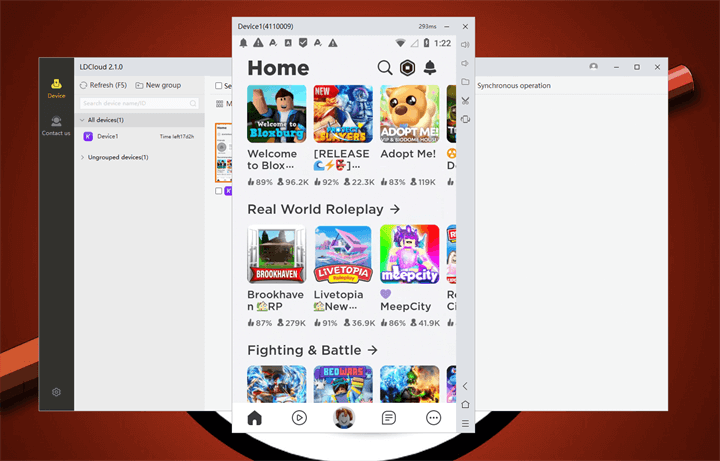The height and width of the screenshot is (461, 720).
Task: Open the Real World Roleplay category link
Action: pos(323,209)
